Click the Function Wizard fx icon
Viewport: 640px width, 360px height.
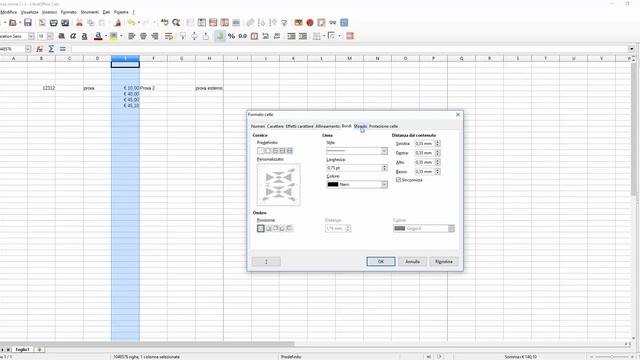pos(40,49)
